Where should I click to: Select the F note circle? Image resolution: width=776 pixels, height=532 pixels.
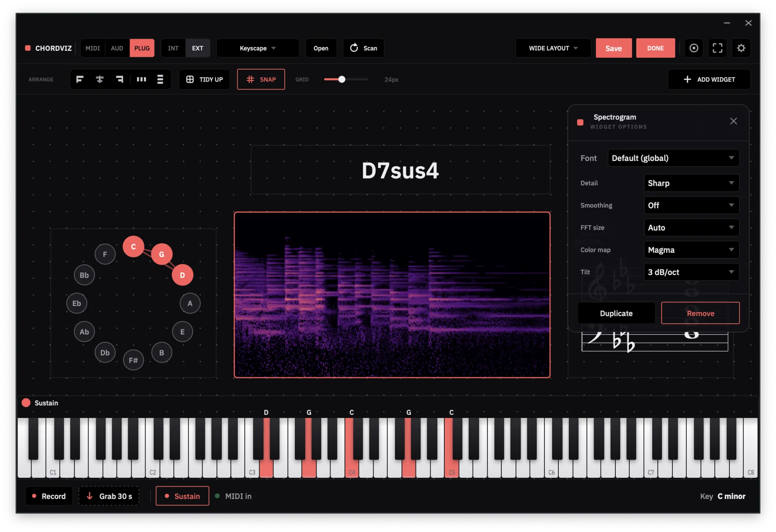[105, 254]
